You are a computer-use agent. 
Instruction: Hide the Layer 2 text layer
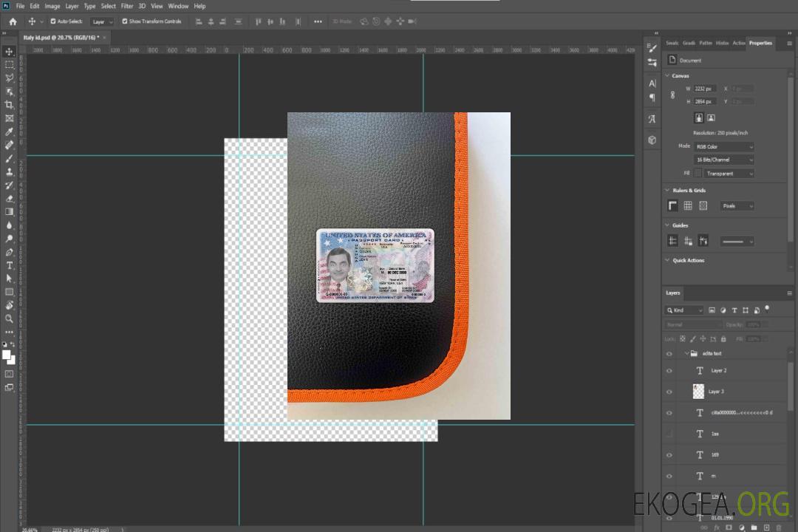click(x=669, y=371)
